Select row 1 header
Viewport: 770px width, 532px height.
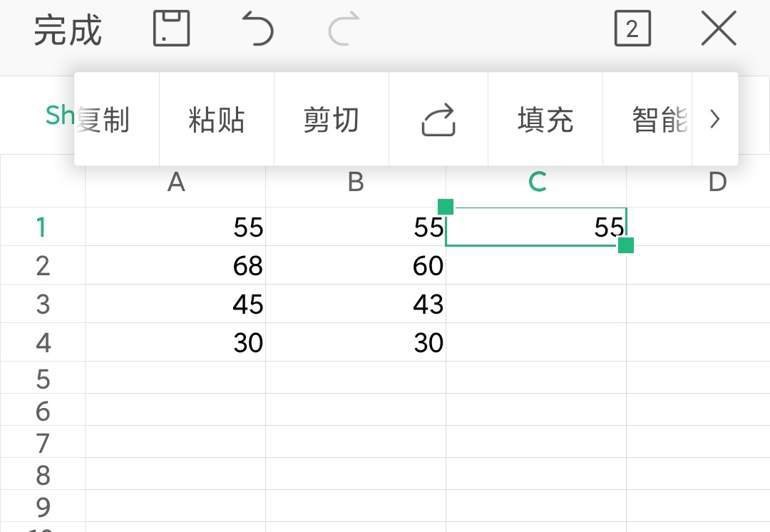(43, 227)
